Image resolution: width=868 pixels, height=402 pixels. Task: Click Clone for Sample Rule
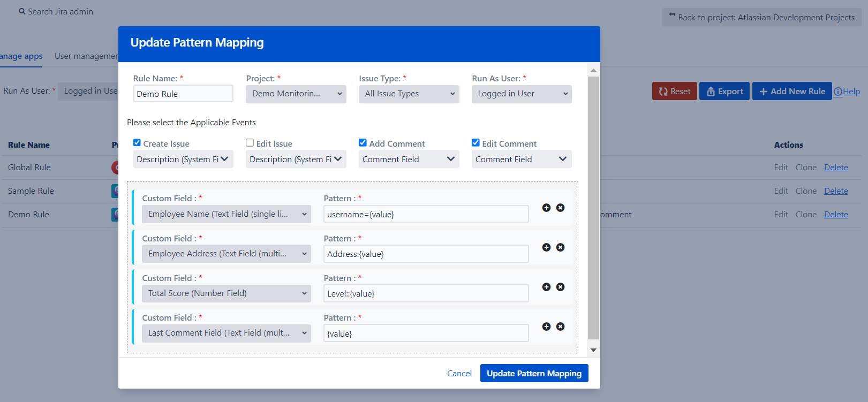[x=806, y=191]
